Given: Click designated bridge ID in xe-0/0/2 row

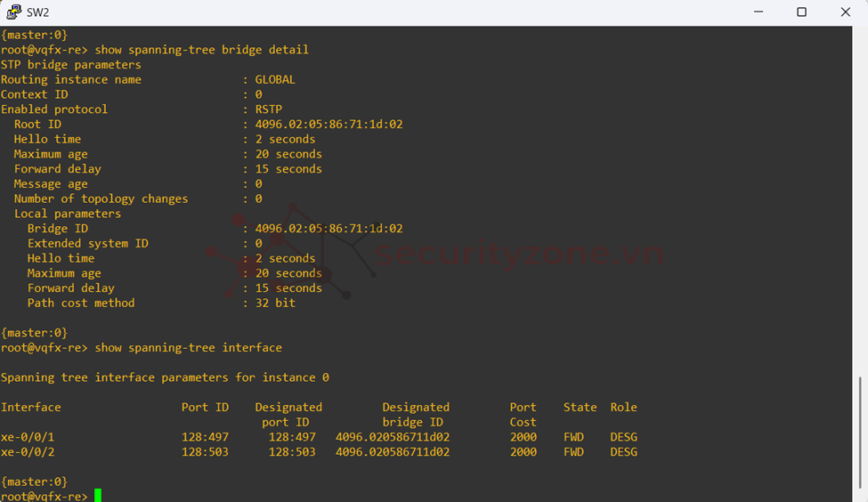Looking at the screenshot, I should point(393,452).
